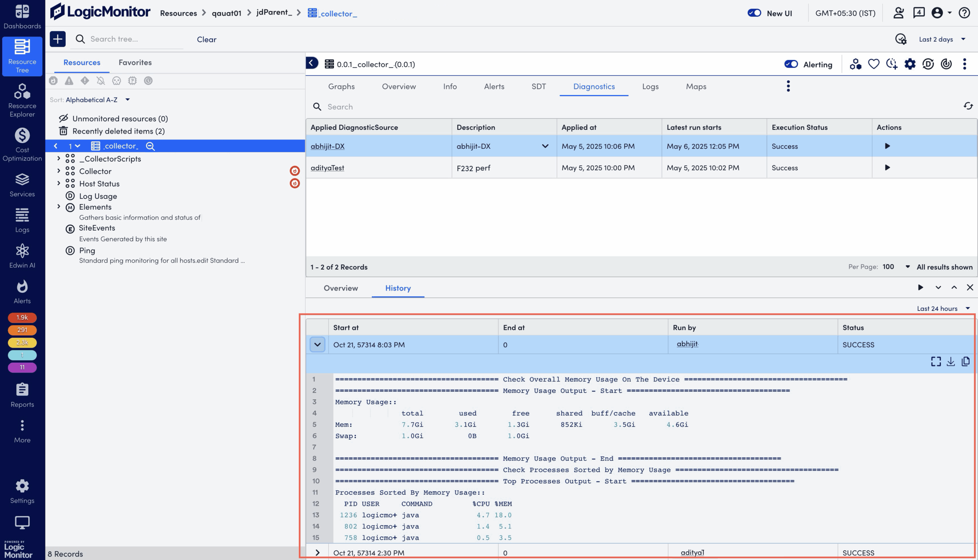Select the abhijit link under Run by
Viewport: 978px width, 560px height.
click(x=687, y=344)
